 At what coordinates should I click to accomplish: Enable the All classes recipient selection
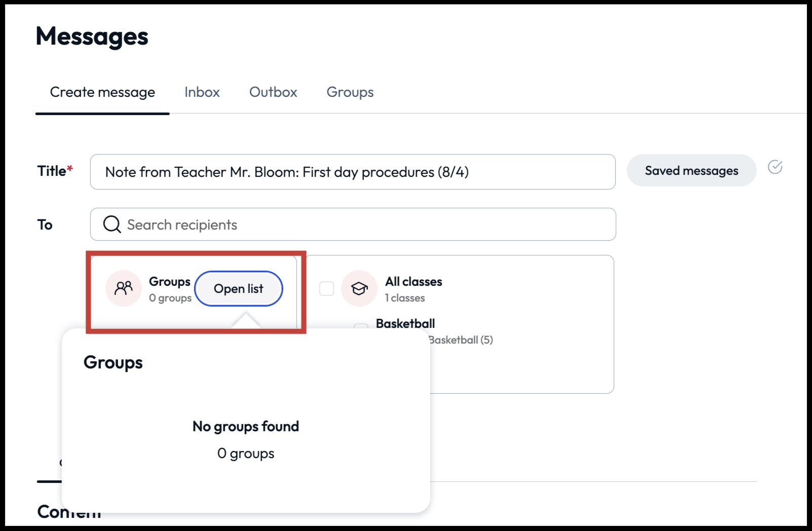tap(326, 288)
